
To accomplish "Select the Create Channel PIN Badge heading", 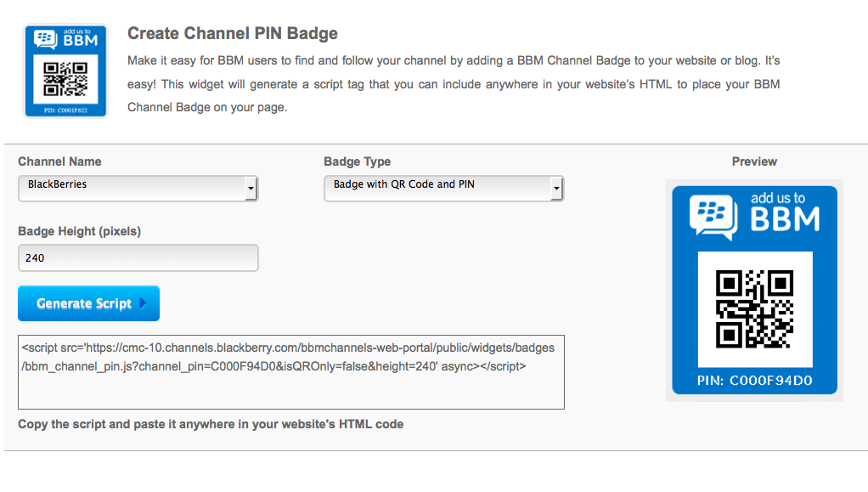I will [233, 33].
